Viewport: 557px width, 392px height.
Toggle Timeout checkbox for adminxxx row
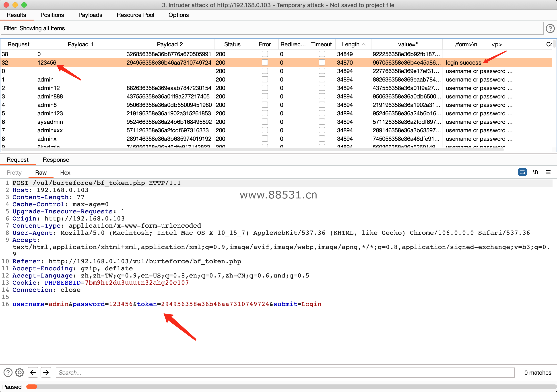[322, 130]
